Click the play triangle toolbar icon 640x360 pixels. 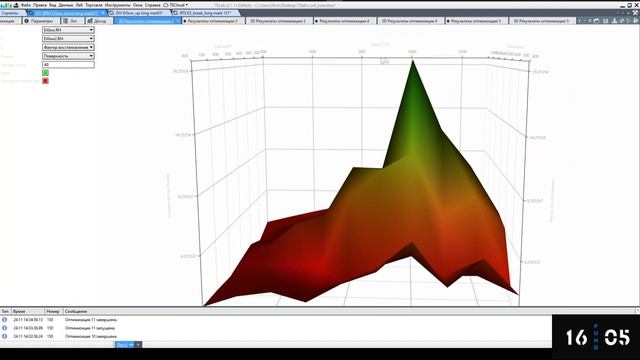click(629, 21)
